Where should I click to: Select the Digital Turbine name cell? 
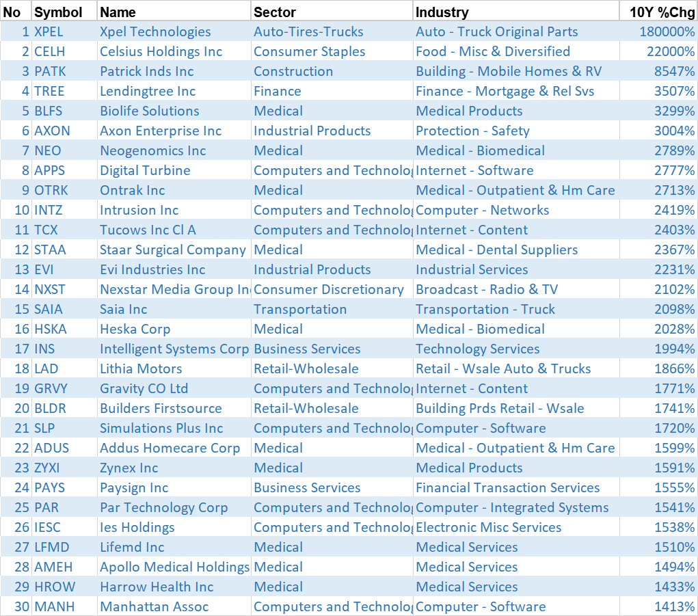click(x=174, y=170)
